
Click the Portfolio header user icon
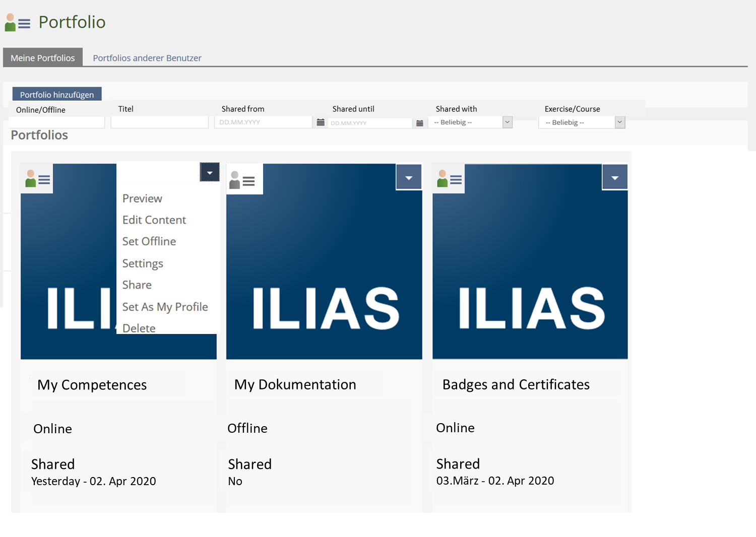coord(17,23)
